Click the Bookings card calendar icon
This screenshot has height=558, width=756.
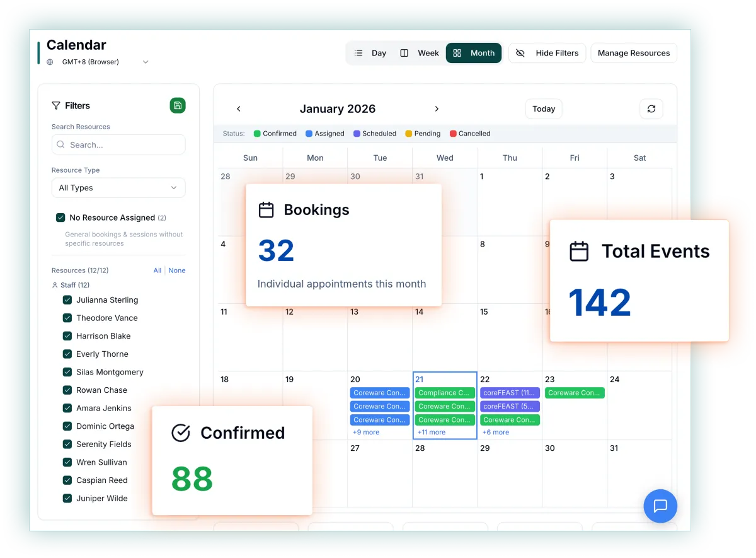pos(266,210)
